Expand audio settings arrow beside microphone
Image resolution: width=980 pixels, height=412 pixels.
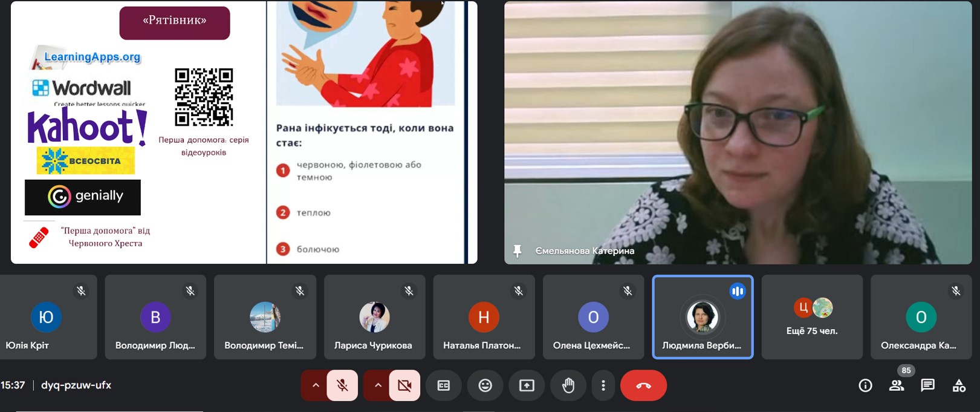click(315, 385)
